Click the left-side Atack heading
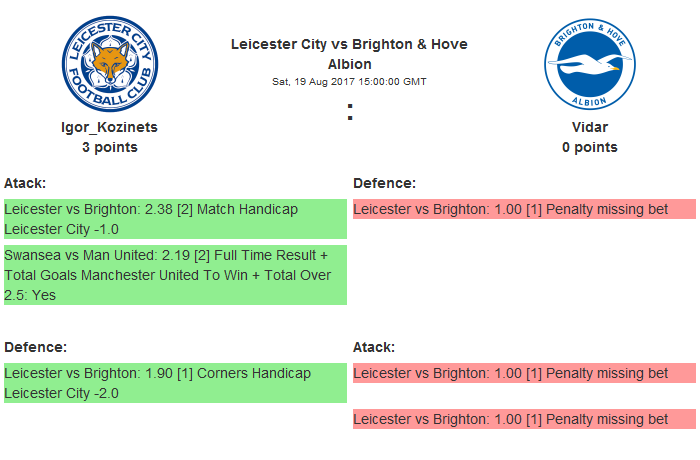700x460 pixels. [x=26, y=183]
